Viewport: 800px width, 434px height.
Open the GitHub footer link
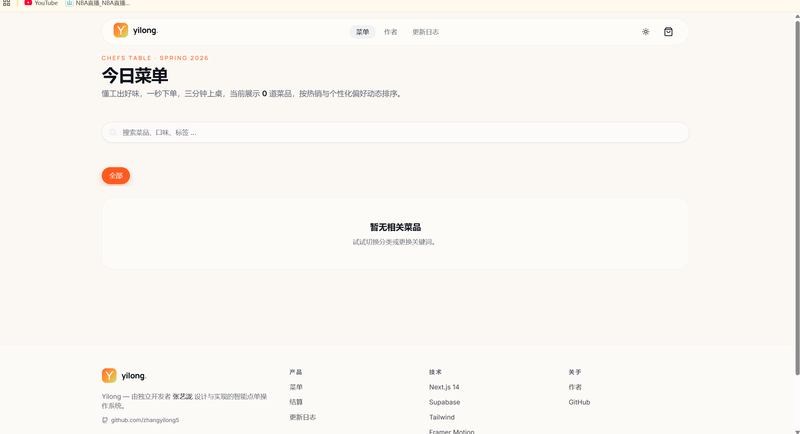(x=579, y=402)
